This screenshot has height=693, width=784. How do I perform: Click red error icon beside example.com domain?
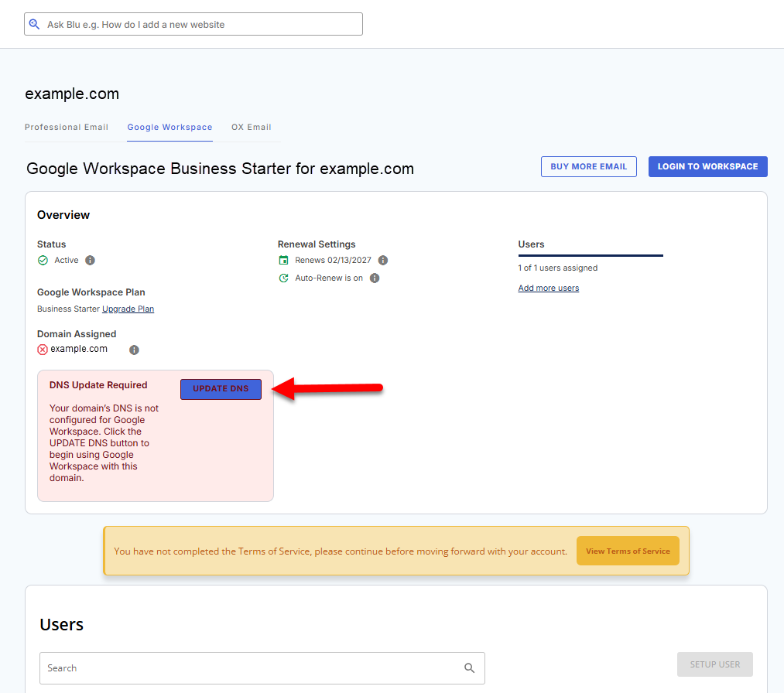[x=43, y=350]
